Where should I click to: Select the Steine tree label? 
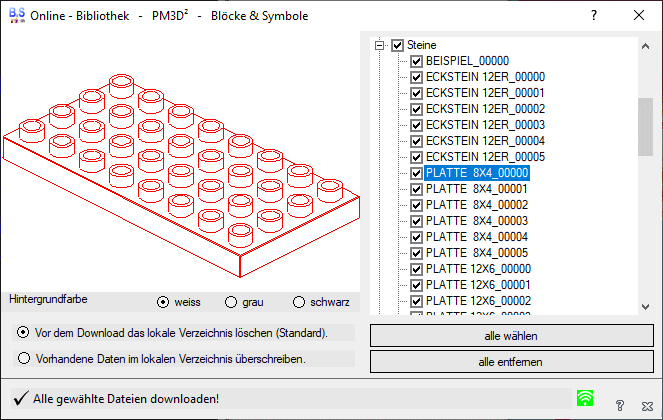pos(422,45)
